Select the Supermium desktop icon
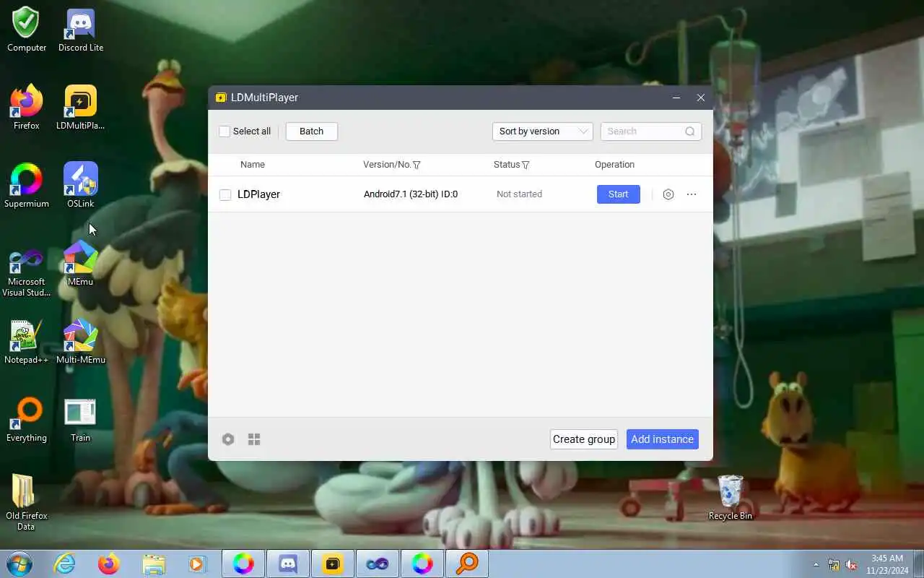Image resolution: width=924 pixels, height=578 pixels. [x=27, y=186]
